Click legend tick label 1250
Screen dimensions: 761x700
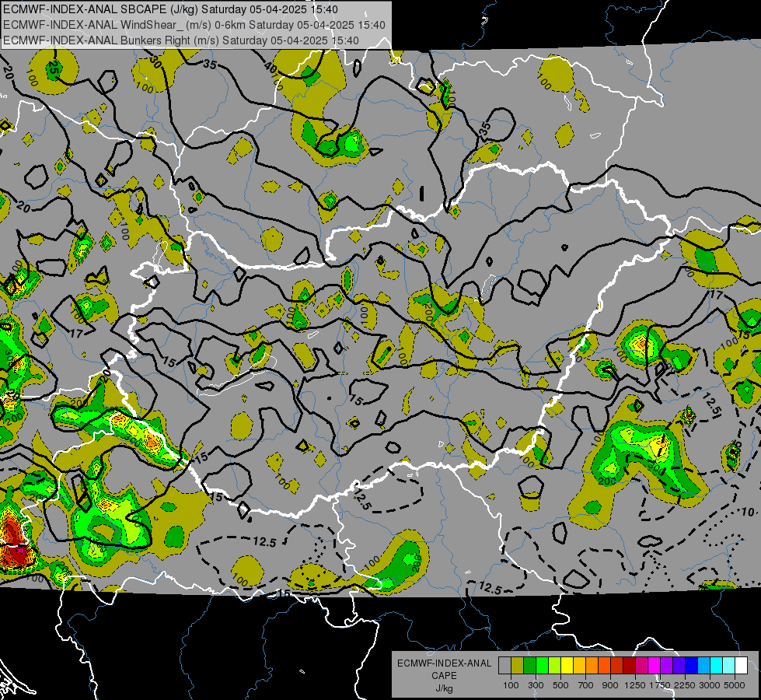(x=635, y=685)
